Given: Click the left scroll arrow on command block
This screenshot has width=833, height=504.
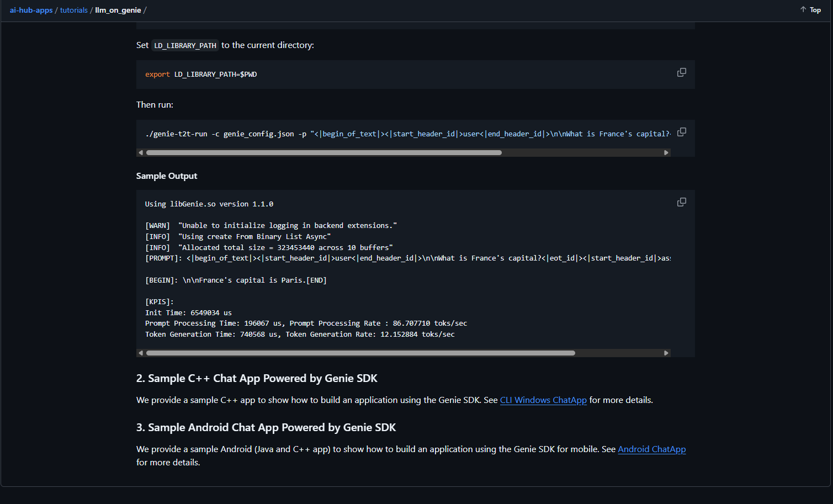Looking at the screenshot, I should [140, 152].
